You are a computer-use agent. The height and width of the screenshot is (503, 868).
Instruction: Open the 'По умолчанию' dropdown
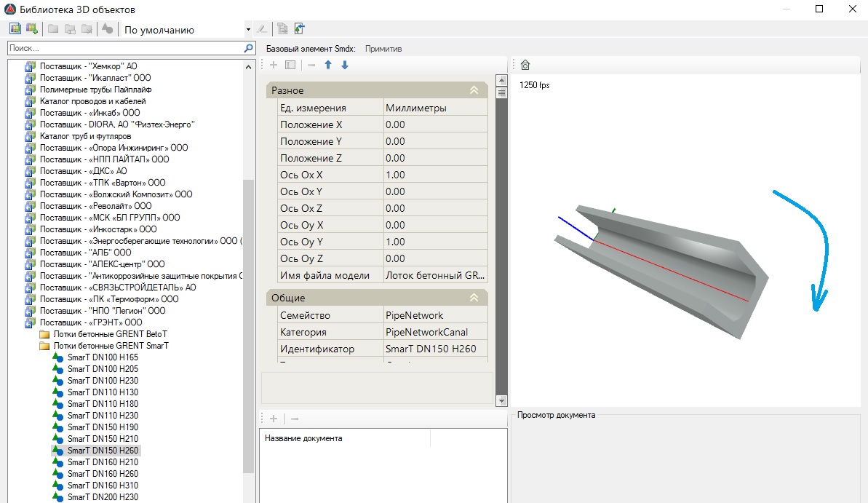[x=248, y=30]
